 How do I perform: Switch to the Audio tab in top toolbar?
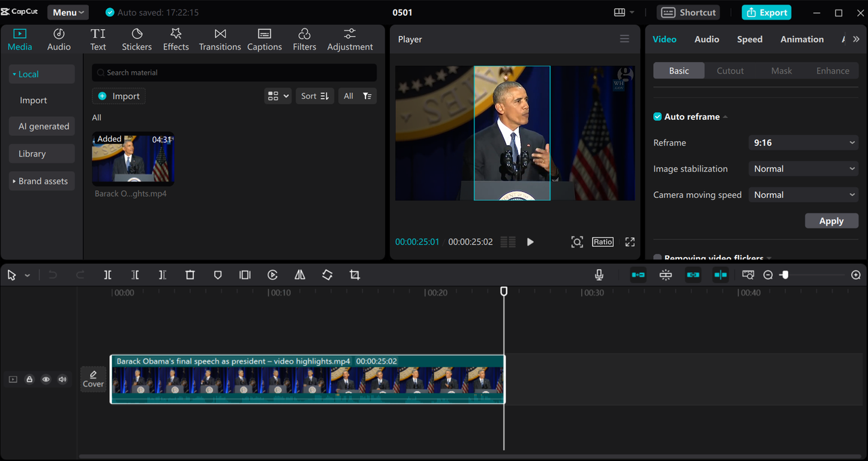click(x=59, y=40)
